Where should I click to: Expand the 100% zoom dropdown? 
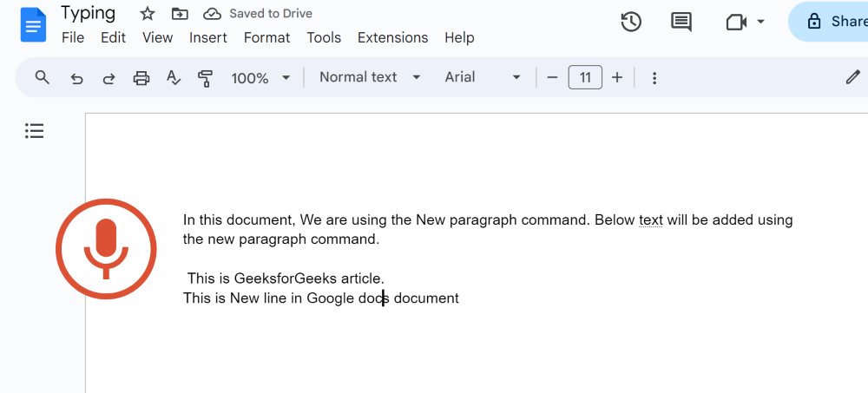point(260,78)
